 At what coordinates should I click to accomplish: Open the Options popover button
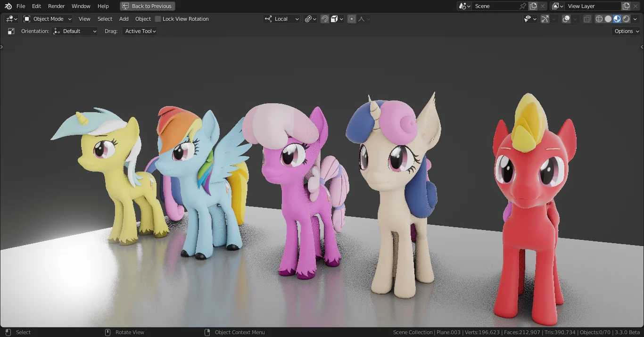pyautogui.click(x=626, y=31)
